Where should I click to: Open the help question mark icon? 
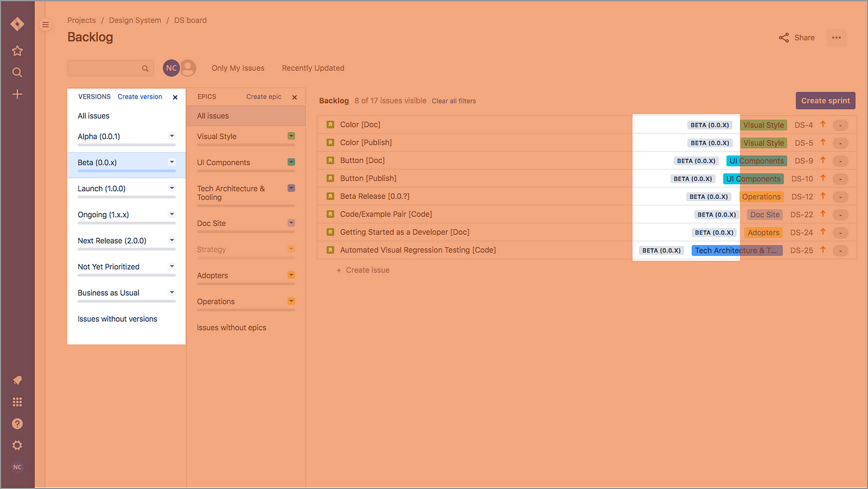pos(17,424)
